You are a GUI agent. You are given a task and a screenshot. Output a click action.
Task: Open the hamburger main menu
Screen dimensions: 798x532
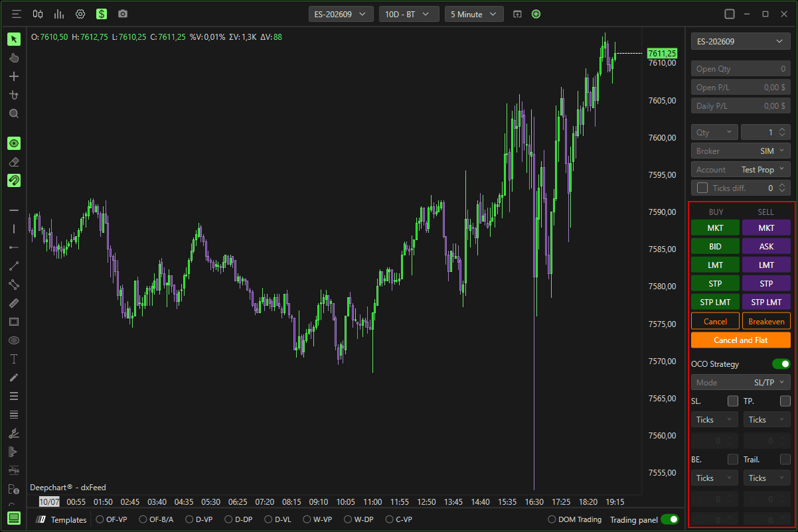pos(17,14)
